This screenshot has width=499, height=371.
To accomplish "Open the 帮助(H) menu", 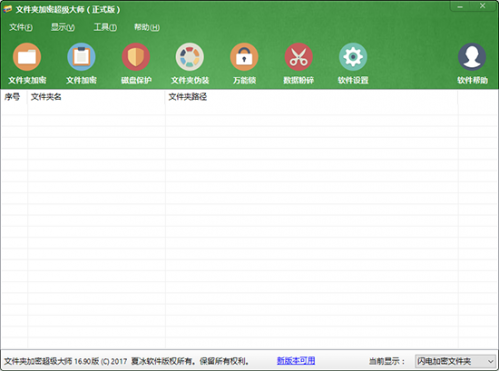I will click(x=147, y=27).
